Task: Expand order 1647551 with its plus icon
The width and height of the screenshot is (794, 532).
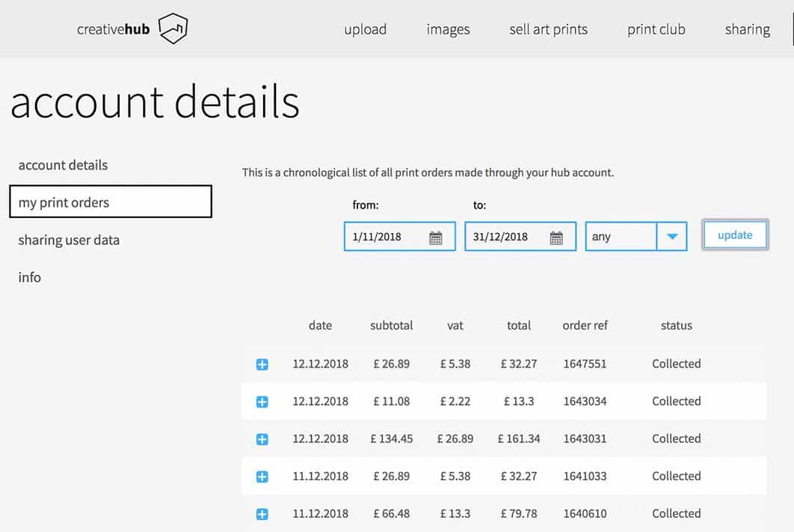Action: tap(262, 365)
